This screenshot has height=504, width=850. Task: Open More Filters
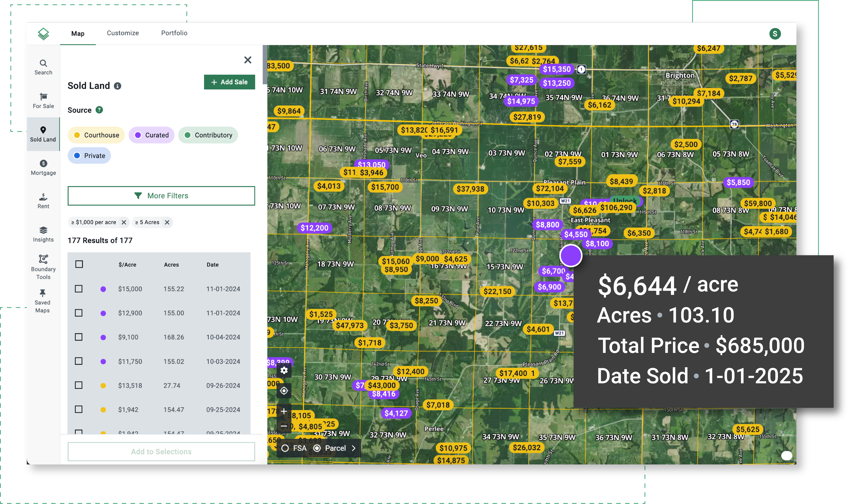point(161,196)
